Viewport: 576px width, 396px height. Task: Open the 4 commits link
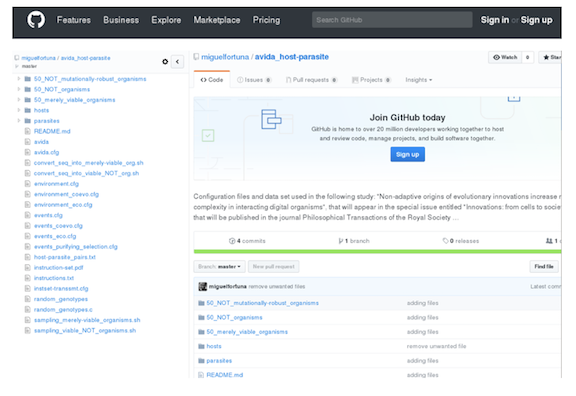coord(247,241)
